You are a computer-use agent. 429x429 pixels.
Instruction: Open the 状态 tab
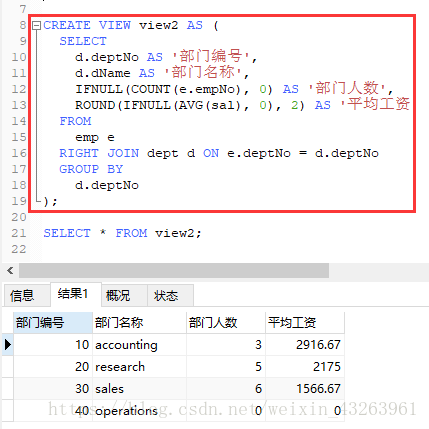(x=170, y=295)
